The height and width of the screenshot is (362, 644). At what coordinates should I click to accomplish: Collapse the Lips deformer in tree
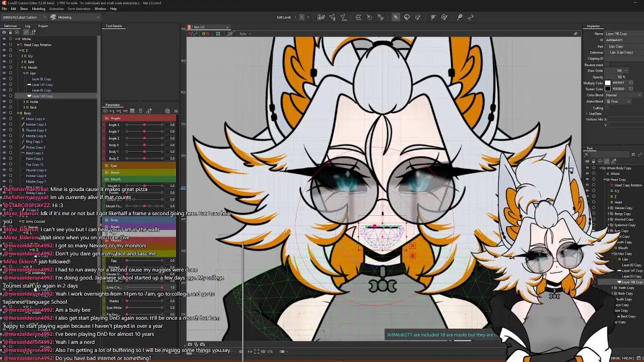tap(25, 73)
